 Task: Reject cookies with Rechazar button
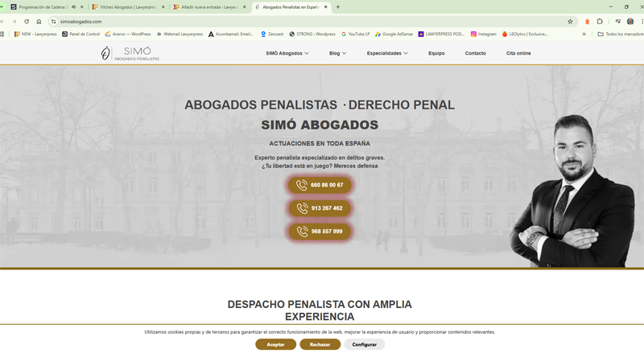point(320,344)
